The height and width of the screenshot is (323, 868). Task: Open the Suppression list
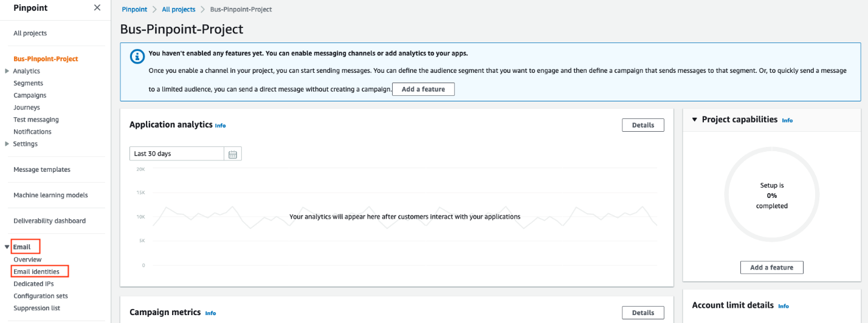[37, 308]
